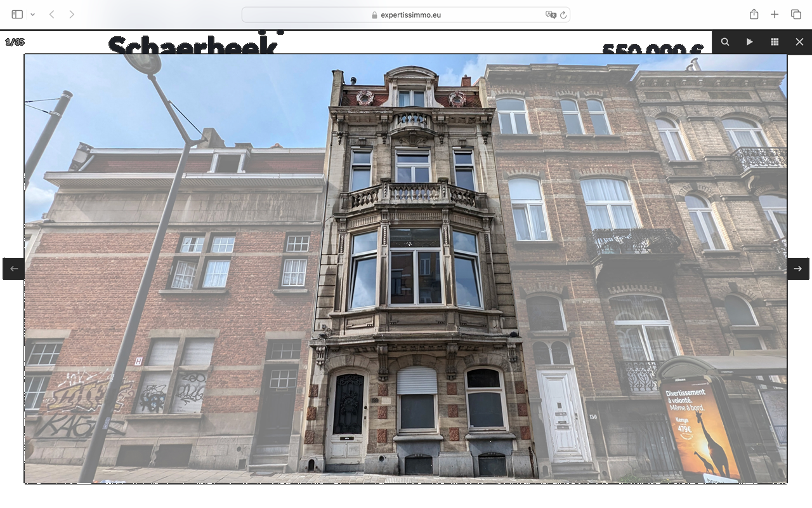
Task: Navigate forward in Safari history
Action: click(x=72, y=15)
